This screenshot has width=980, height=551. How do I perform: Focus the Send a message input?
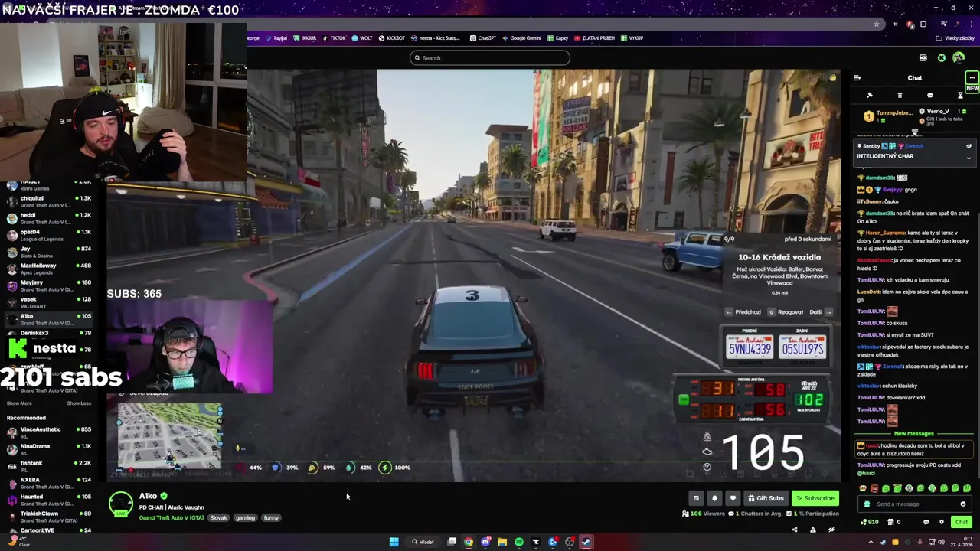click(x=915, y=504)
